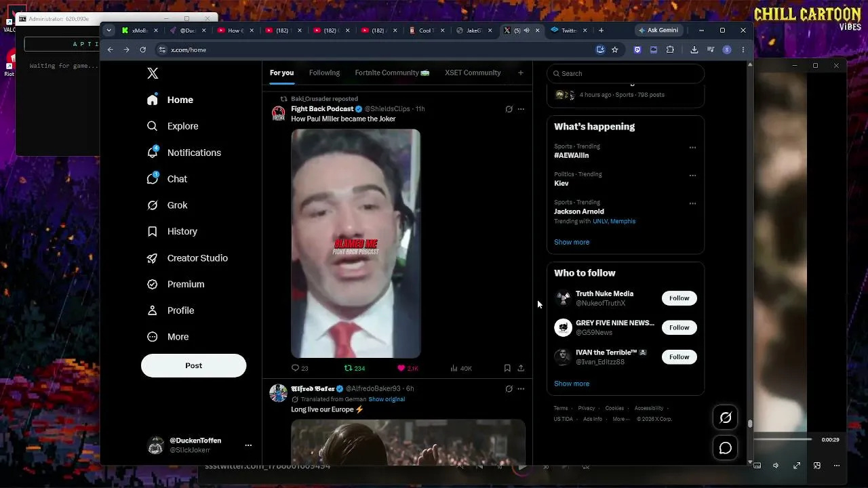
Task: Open the Profile person icon
Action: pos(153,310)
